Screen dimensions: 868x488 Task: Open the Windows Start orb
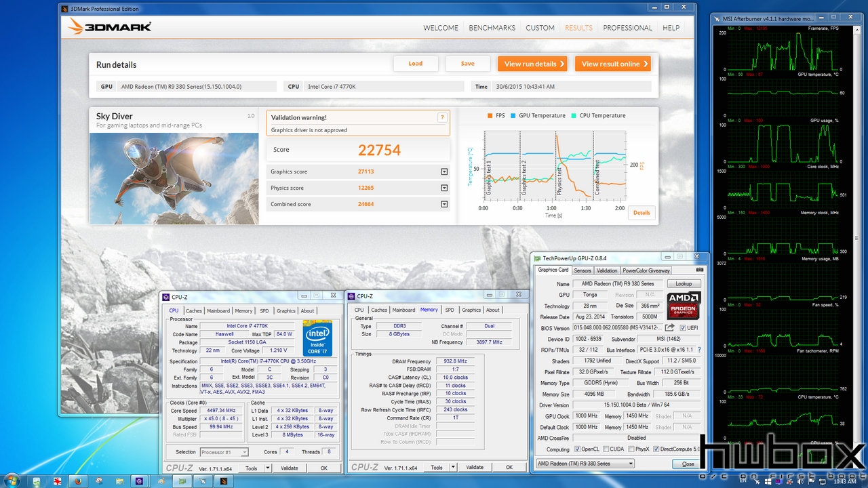13,481
